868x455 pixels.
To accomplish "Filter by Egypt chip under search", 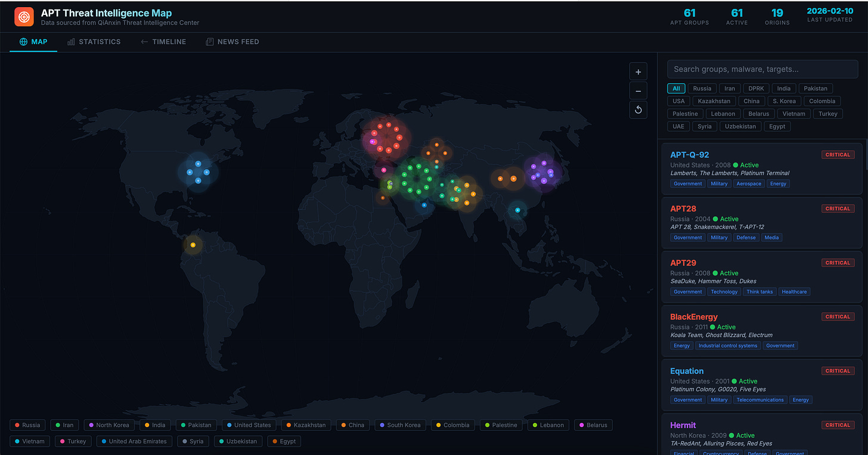I will point(777,126).
